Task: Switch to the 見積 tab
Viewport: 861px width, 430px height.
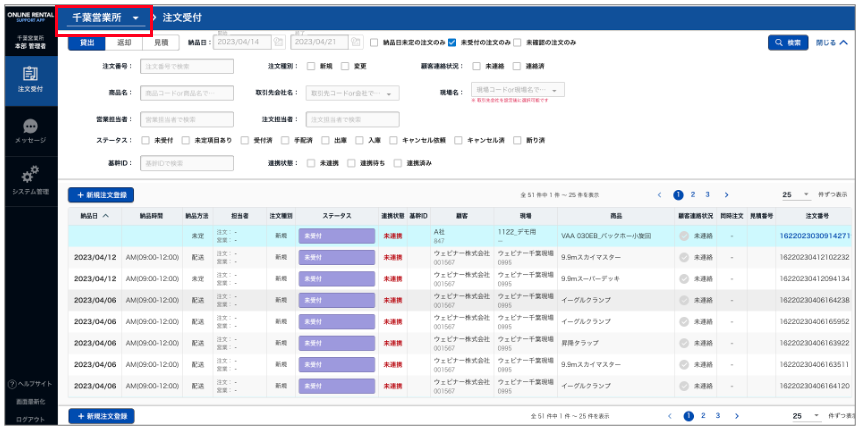Action: 161,43
